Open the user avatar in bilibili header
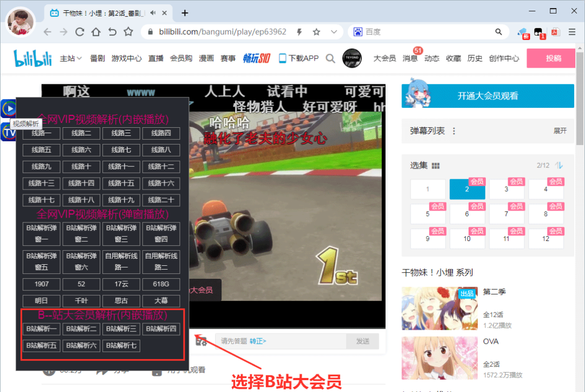The width and height of the screenshot is (585, 392). pyautogui.click(x=352, y=58)
